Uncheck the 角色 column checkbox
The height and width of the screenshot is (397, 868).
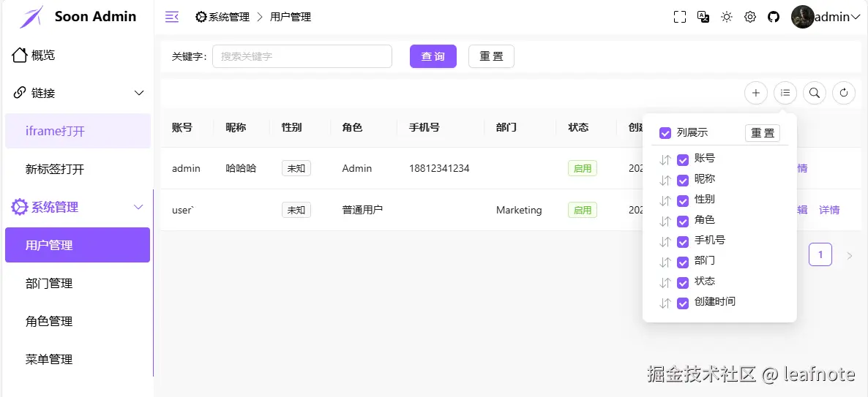tap(683, 222)
